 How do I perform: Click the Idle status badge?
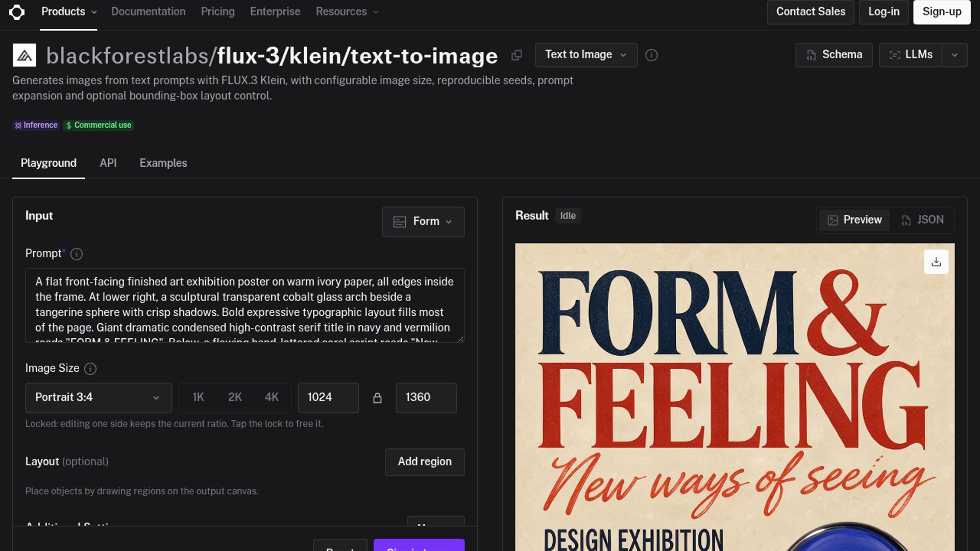(568, 216)
